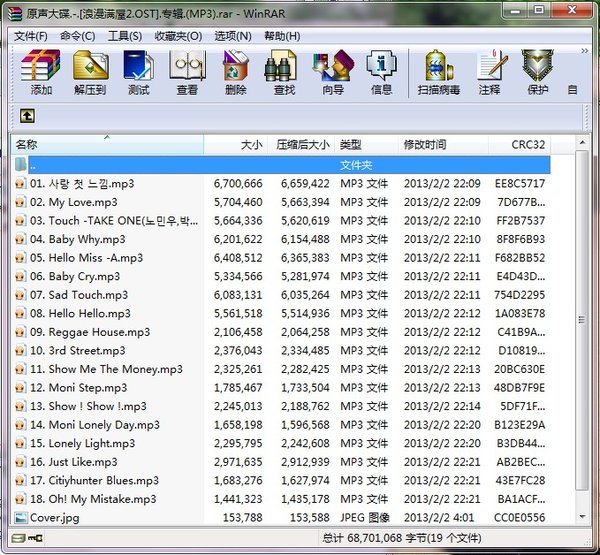Launch the Wizard (向导) icon
The width and height of the screenshot is (600, 555).
pos(333,72)
